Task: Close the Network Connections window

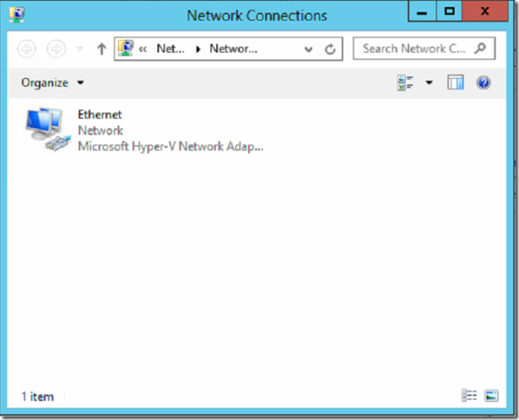Action: tap(485, 12)
